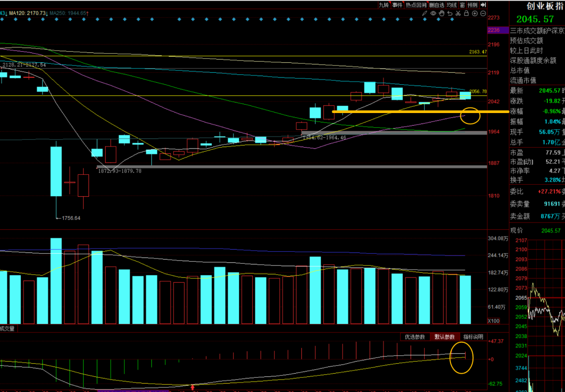This screenshot has width=565, height=392.
Task: Activate the hand pan tool
Action: click(442, 13)
